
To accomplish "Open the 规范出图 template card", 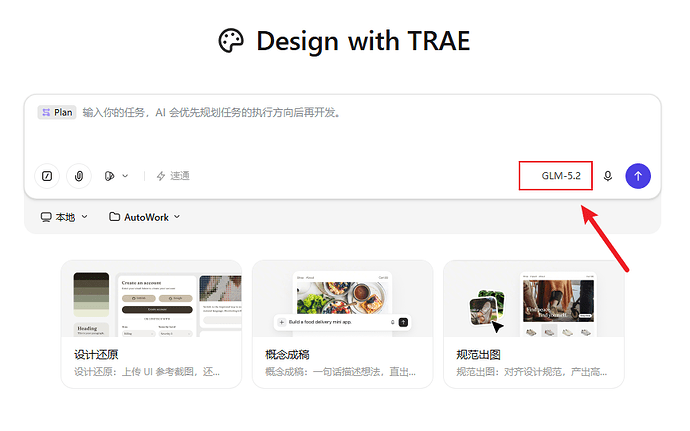I will (534, 324).
